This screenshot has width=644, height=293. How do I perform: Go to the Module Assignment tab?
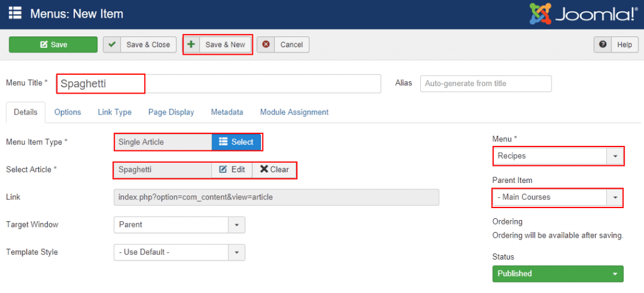(x=294, y=112)
